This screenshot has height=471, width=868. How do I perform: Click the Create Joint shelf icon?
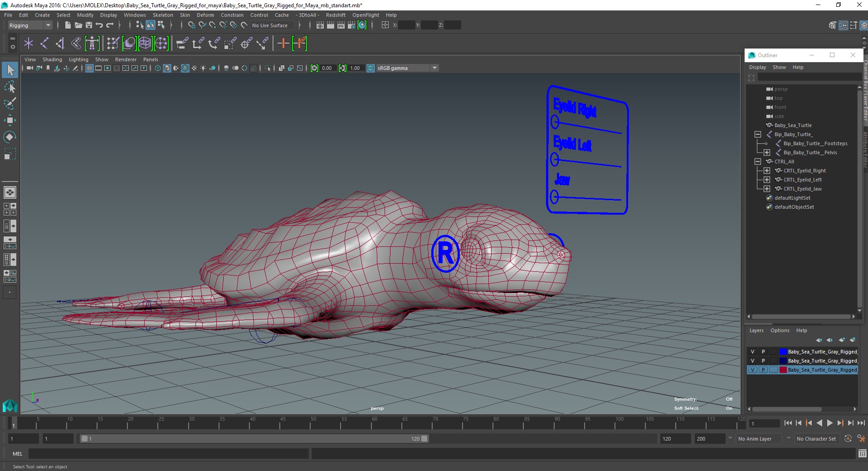[x=44, y=44]
